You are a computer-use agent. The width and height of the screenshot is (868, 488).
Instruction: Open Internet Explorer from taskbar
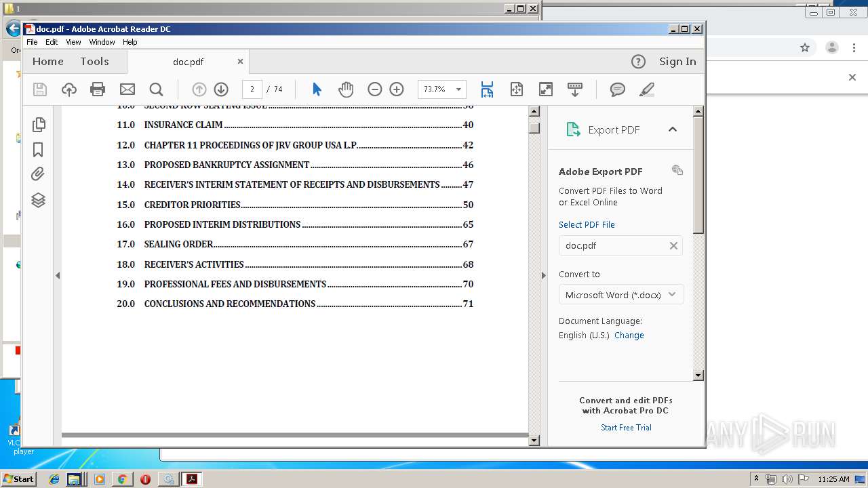[x=54, y=479]
